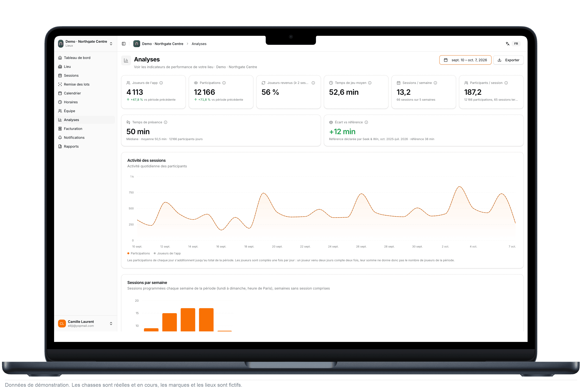
Task: Expand Camille Laurent account menu
Action: (x=85, y=324)
